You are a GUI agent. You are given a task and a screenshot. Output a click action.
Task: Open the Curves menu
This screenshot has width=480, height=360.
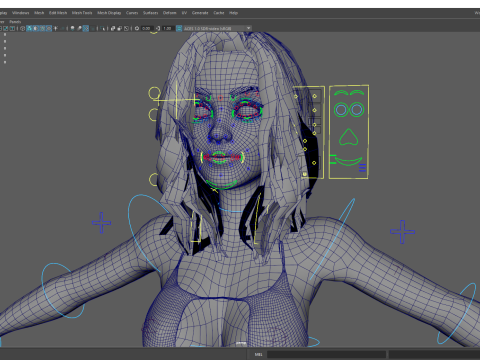(x=132, y=13)
